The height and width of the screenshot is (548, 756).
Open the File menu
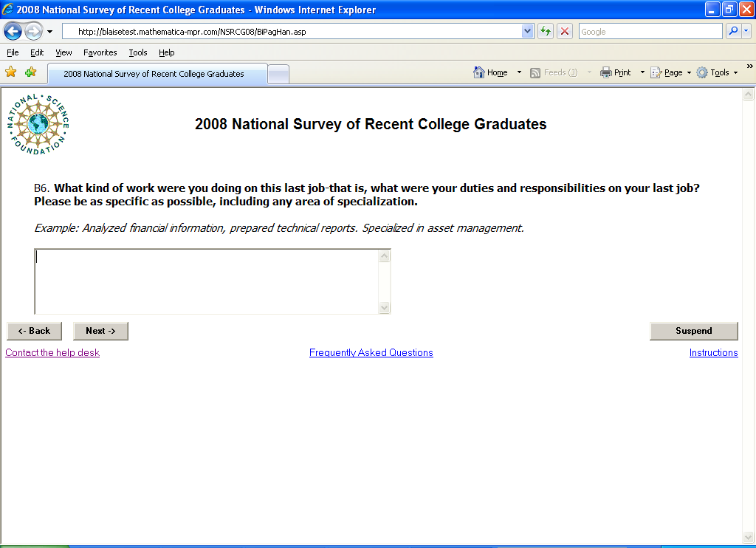tap(13, 52)
